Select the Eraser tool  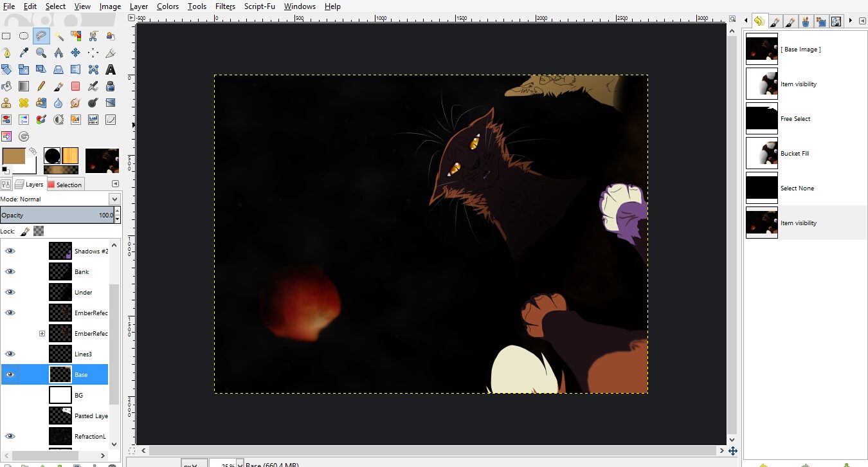76,86
